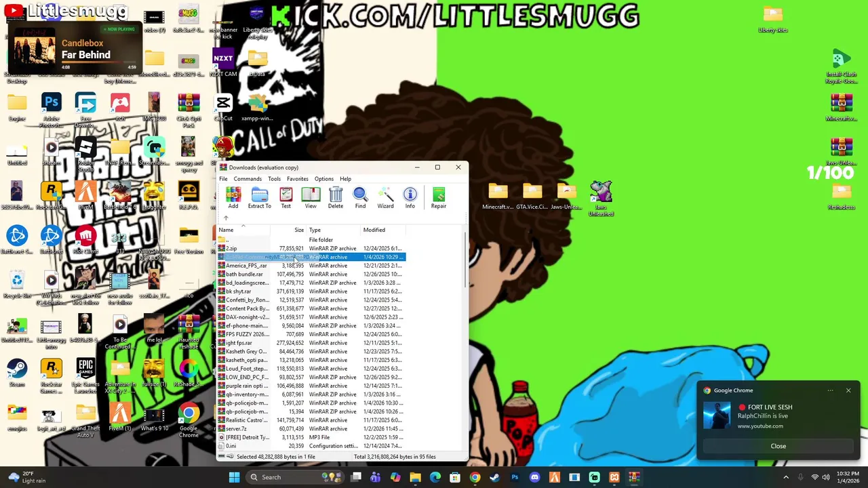Open File Explorer from the taskbar

(415, 477)
